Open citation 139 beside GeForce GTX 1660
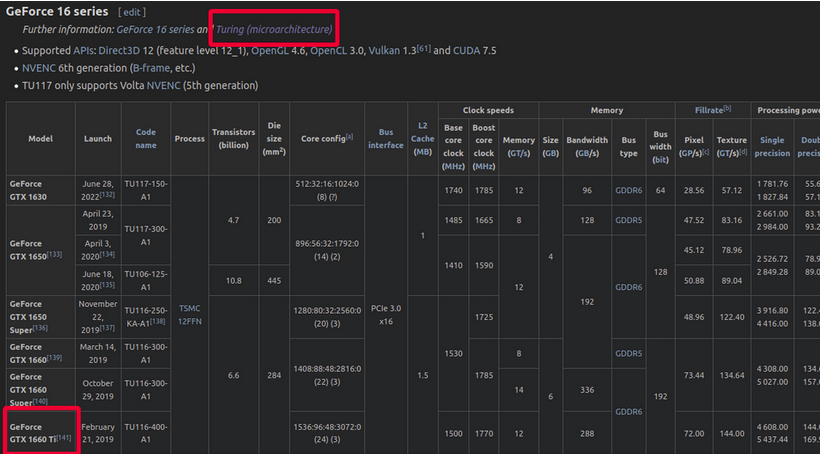820x454 pixels. [54, 358]
